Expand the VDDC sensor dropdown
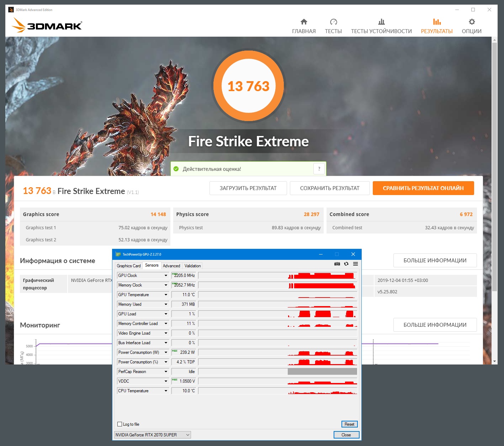504x446 pixels. click(x=166, y=381)
